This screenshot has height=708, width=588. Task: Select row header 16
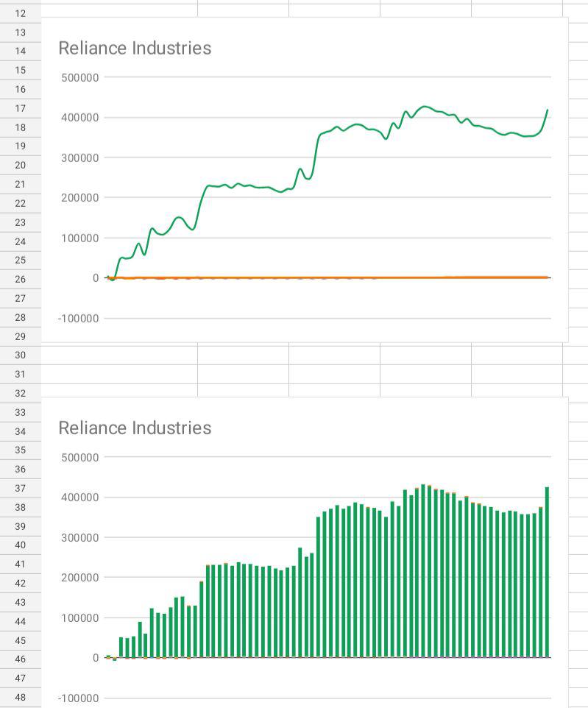[21, 89]
